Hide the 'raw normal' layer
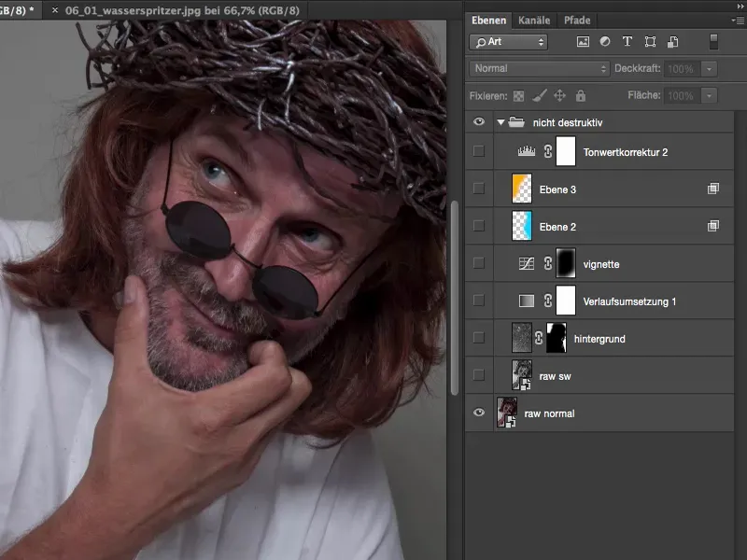The image size is (747, 560). click(x=479, y=413)
